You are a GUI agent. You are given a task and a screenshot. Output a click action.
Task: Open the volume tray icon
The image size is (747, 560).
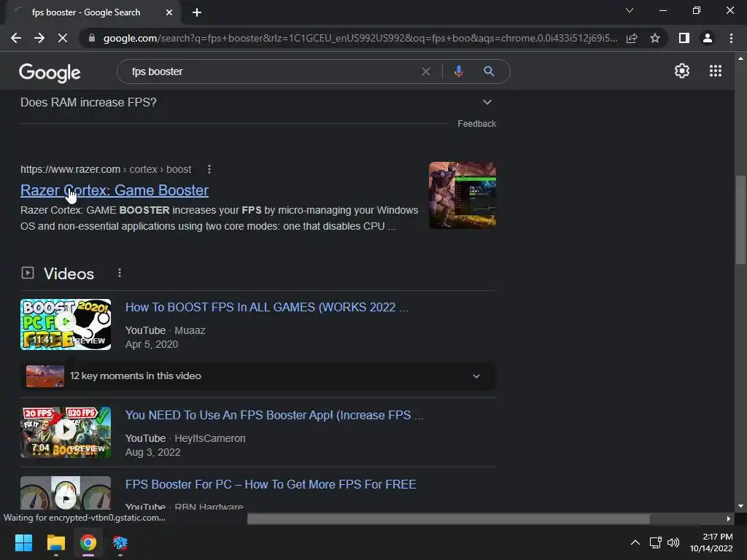point(673,542)
